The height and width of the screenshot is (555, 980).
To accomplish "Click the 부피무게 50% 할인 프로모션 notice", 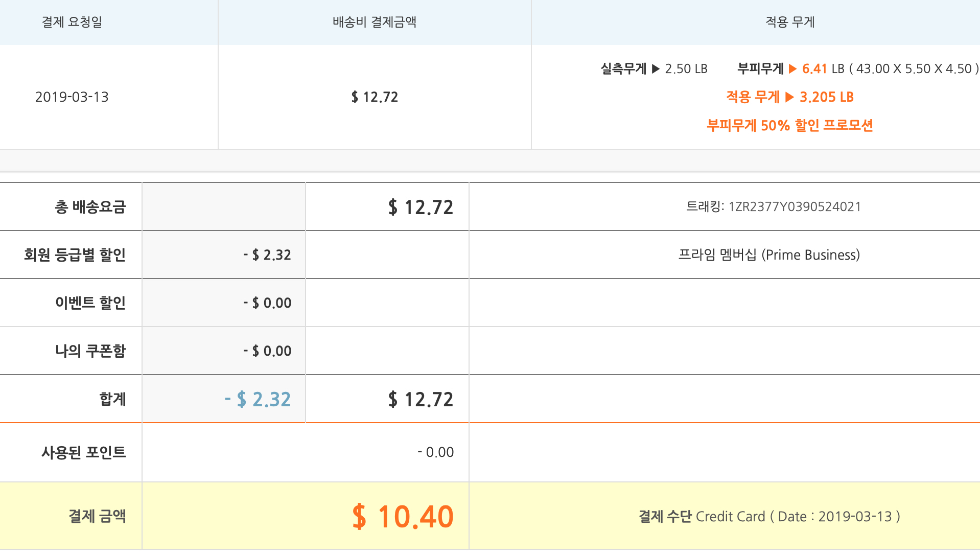I will tap(789, 126).
